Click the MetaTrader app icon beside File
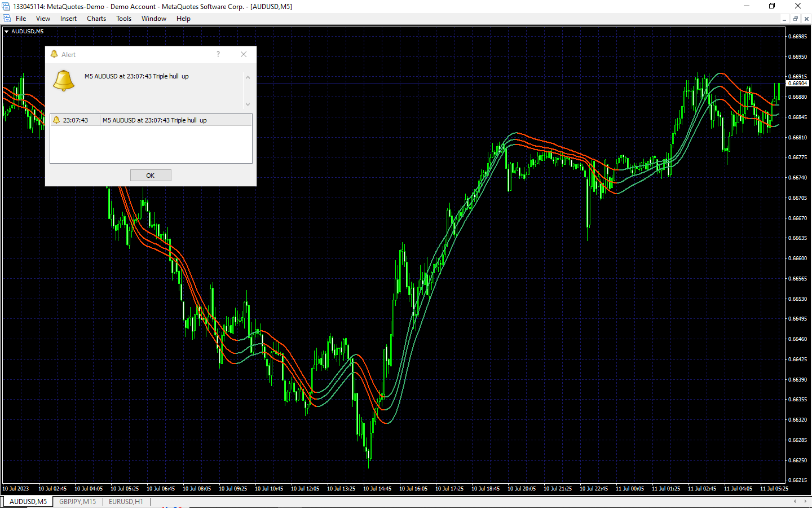The width and height of the screenshot is (812, 508). [7, 19]
